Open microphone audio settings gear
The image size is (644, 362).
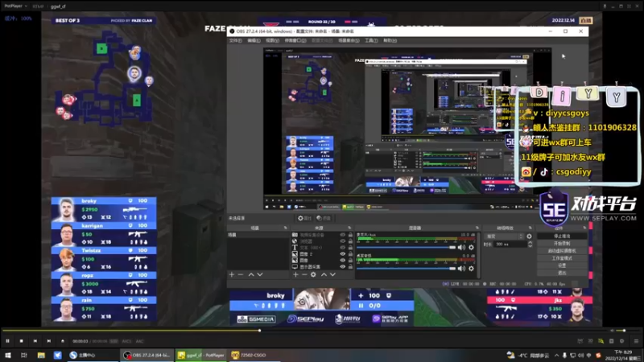472,248
